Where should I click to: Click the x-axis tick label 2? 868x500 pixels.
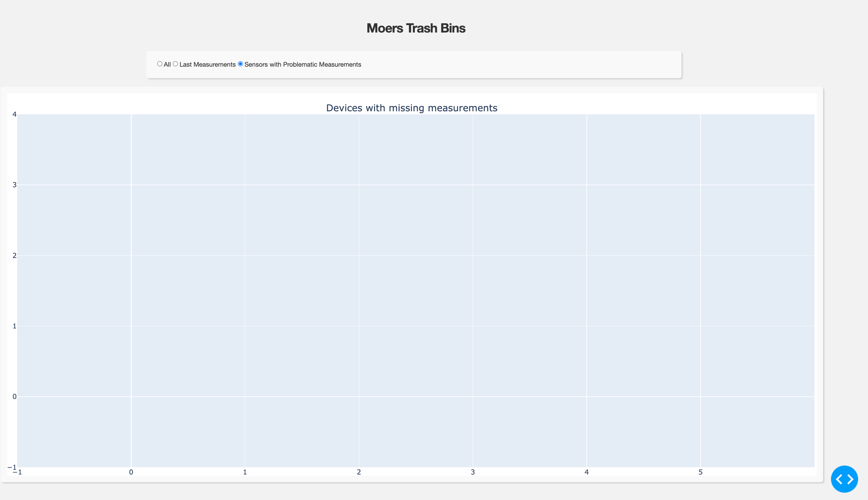(359, 472)
